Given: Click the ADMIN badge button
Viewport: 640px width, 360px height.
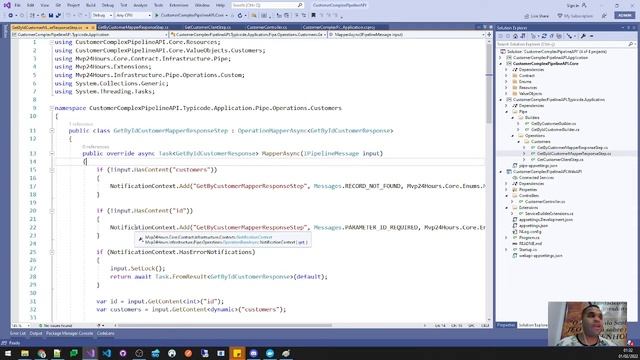Looking at the screenshot, I should (x=624, y=16).
